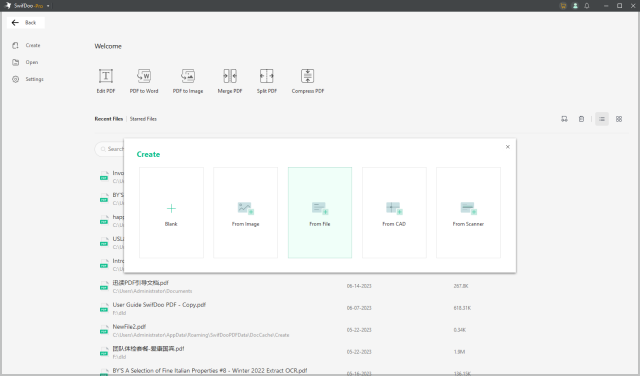Click the Welcome heading
The width and height of the screenshot is (640, 376).
click(x=108, y=46)
